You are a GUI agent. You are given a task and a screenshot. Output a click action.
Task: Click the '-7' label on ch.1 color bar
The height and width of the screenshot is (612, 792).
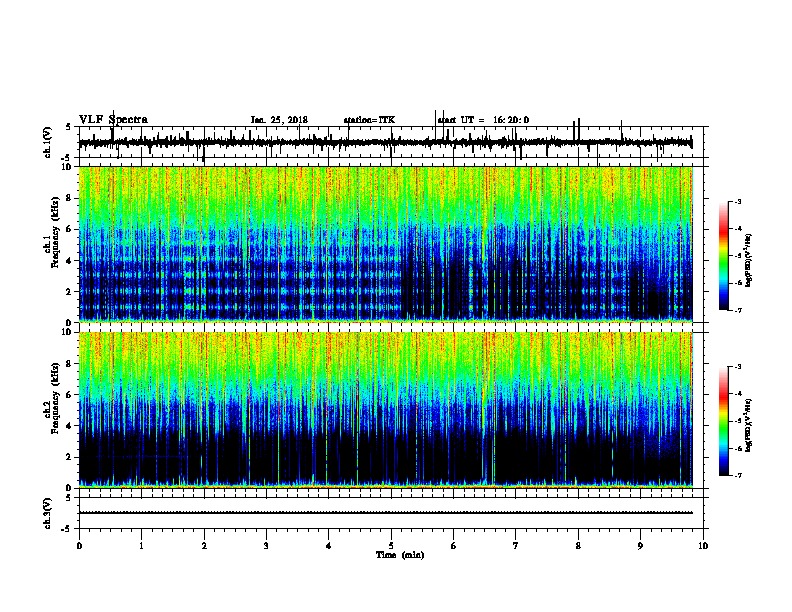coord(738,310)
